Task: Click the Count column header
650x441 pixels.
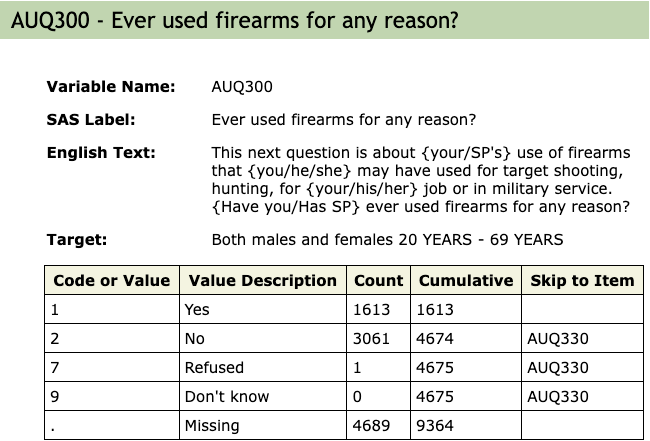Action: pyautogui.click(x=378, y=281)
